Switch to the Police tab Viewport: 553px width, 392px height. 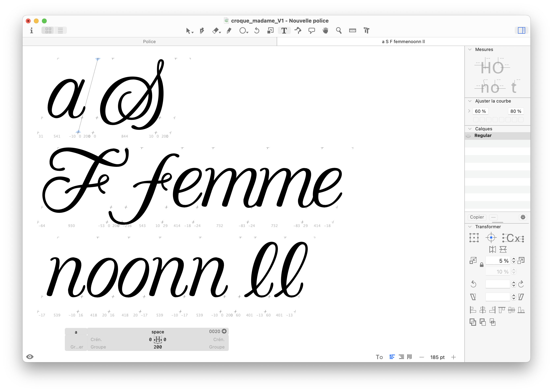point(149,41)
